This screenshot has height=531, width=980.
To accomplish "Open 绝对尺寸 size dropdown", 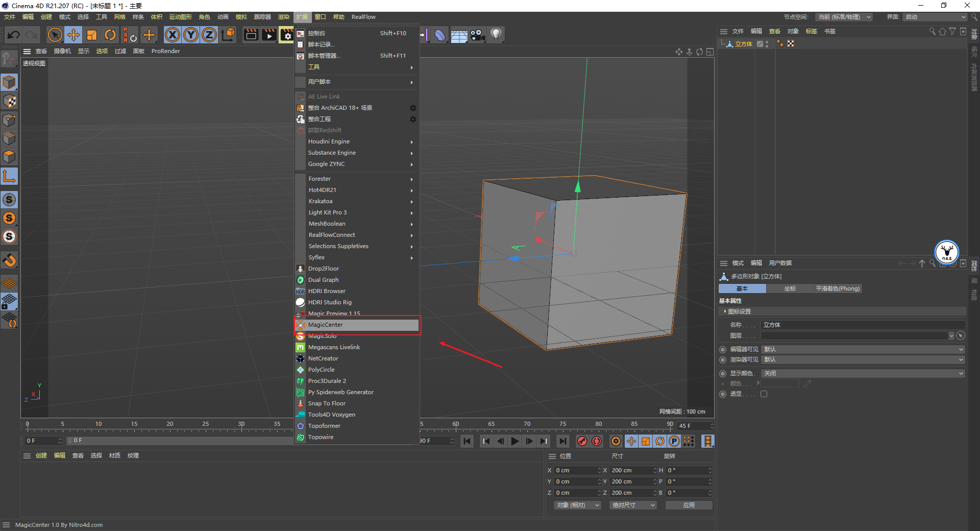I will 633,505.
